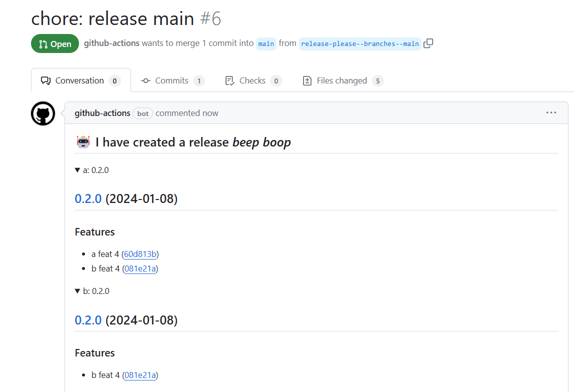This screenshot has height=392, width=574.
Task: Click the italic 'beep boop' text
Action: [x=261, y=142]
